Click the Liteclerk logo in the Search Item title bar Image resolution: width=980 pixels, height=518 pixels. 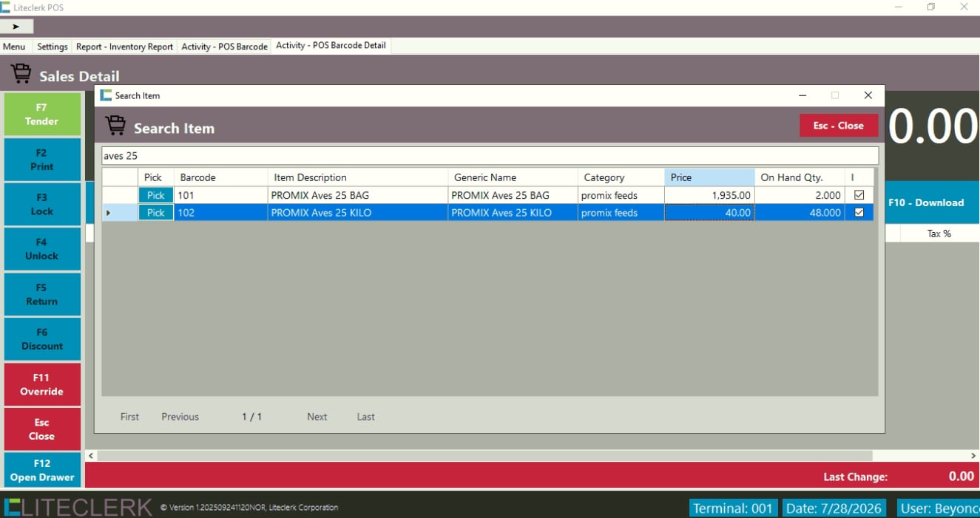tap(106, 95)
